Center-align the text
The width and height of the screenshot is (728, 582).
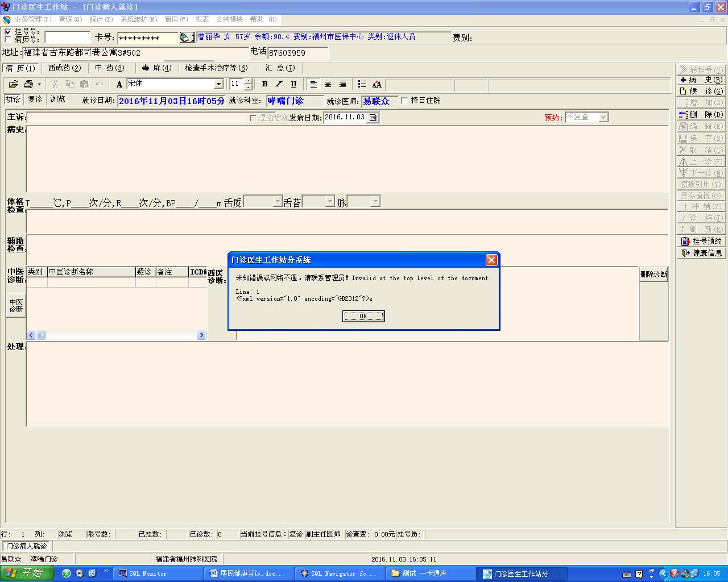pyautogui.click(x=328, y=84)
